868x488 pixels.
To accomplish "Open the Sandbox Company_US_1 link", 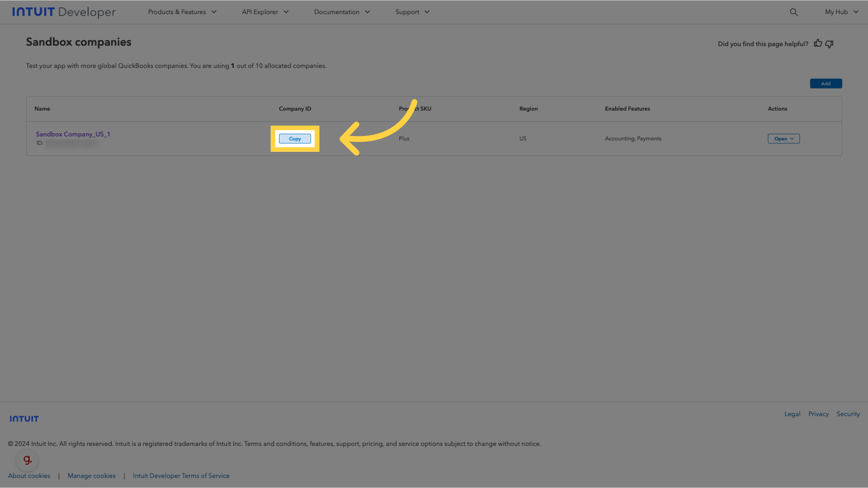I will 73,134.
